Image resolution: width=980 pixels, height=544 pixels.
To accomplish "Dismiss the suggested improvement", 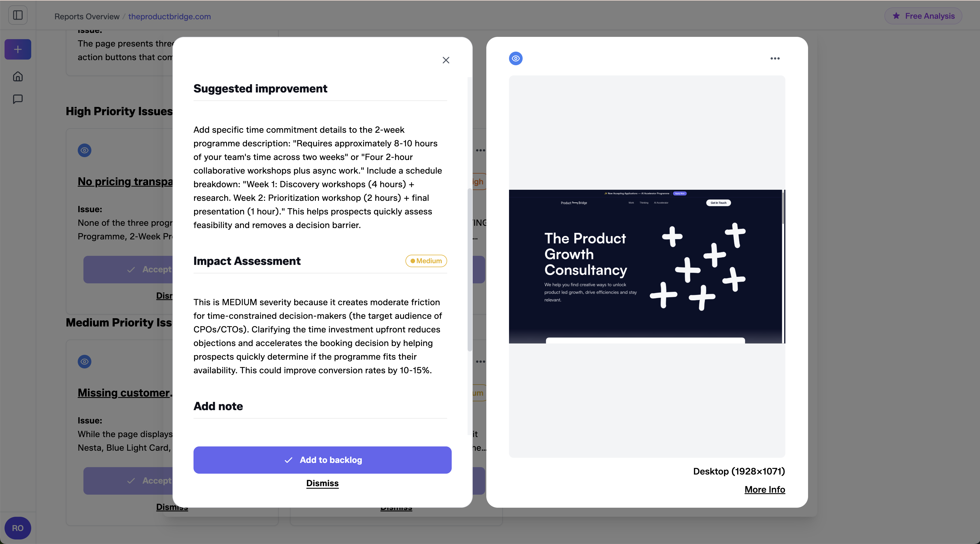I will 322,483.
